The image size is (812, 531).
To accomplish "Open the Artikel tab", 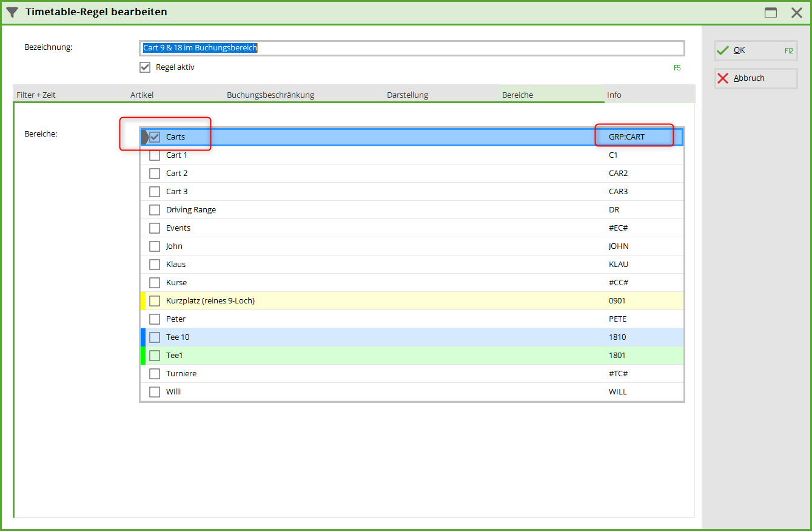I will 142,95.
